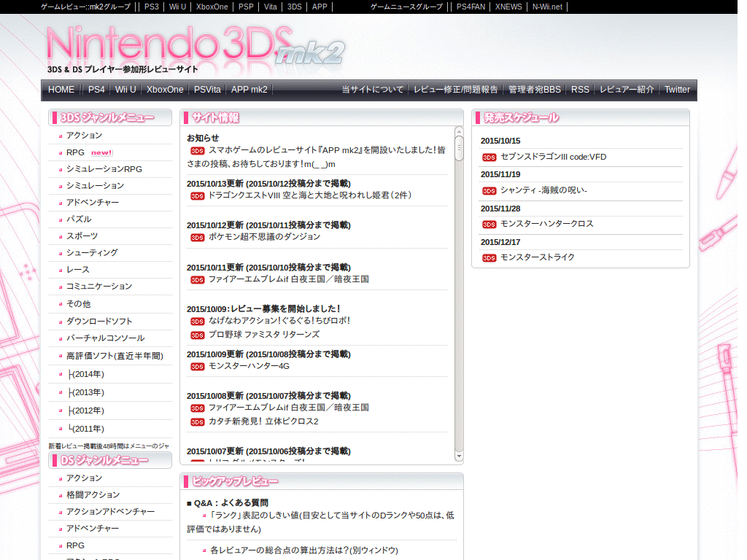
Task: Open the RSS feed link
Action: [580, 90]
